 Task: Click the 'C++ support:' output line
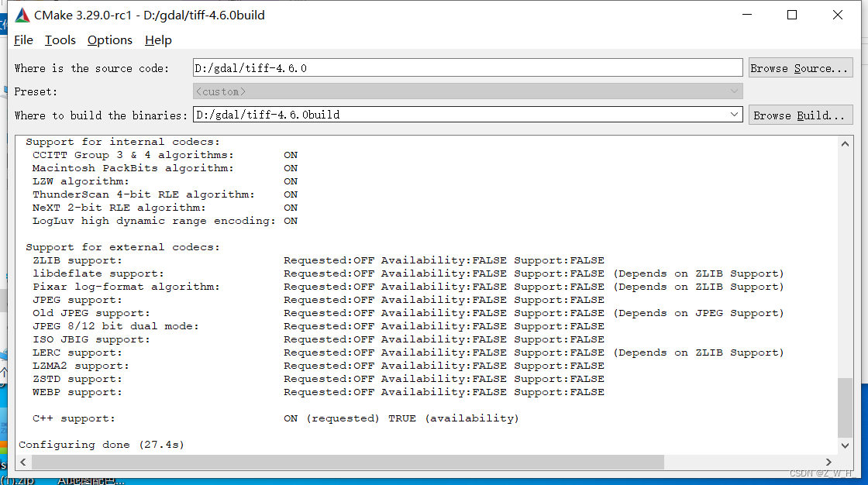coord(276,418)
